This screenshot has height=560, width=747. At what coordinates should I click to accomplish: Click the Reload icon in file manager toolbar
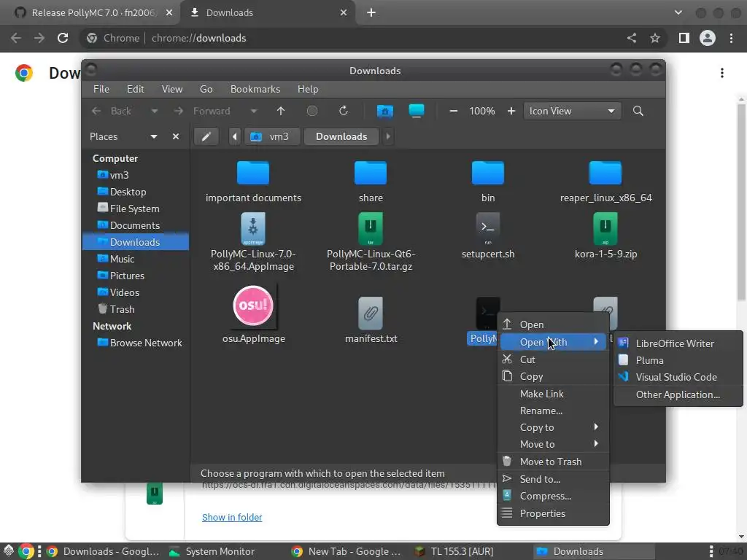click(344, 111)
